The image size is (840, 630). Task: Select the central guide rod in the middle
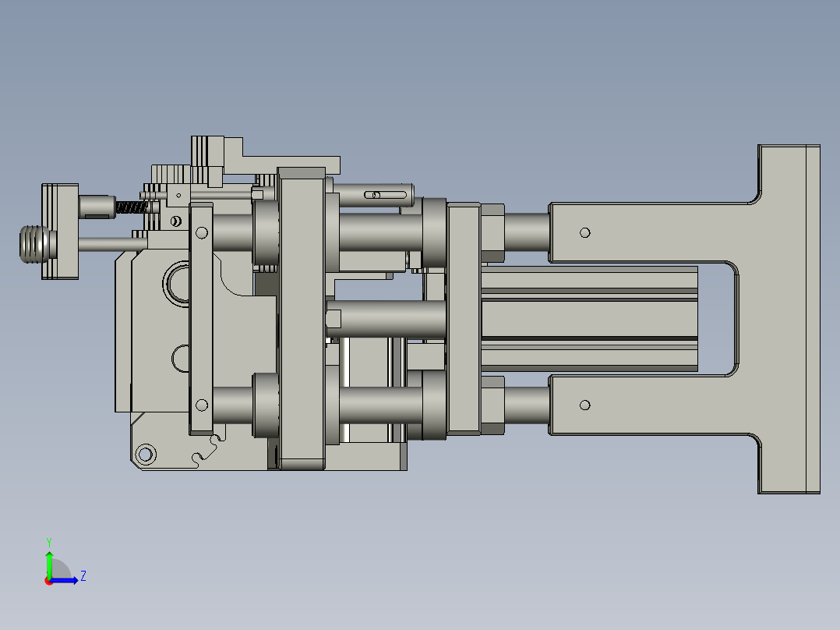click(386, 318)
